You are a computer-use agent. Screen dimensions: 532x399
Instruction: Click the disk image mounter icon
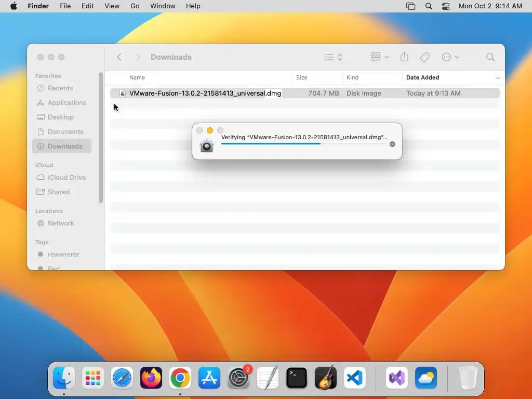(x=206, y=145)
